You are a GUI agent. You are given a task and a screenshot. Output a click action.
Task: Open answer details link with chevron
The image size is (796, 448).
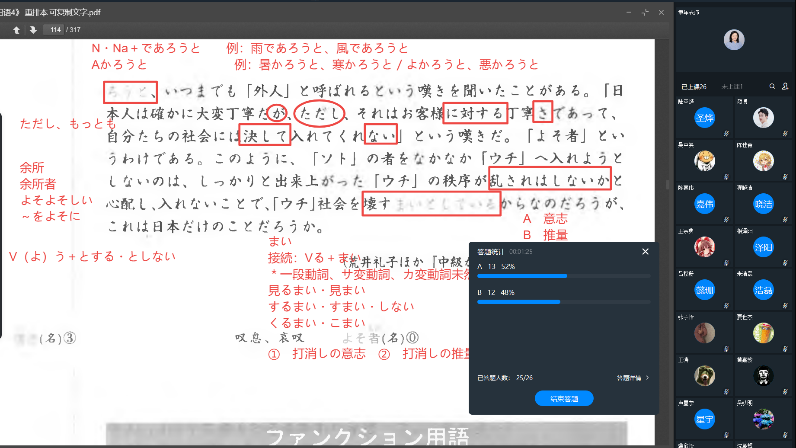[632, 378]
